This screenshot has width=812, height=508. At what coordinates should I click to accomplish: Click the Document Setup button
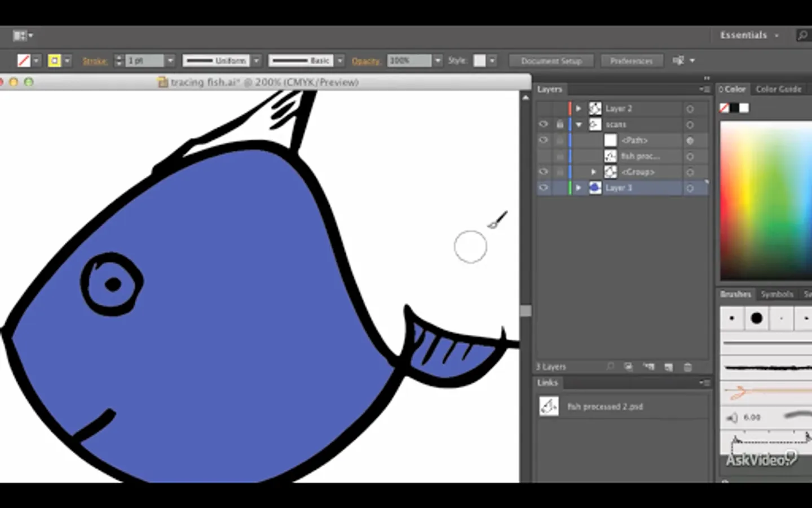pyautogui.click(x=551, y=61)
